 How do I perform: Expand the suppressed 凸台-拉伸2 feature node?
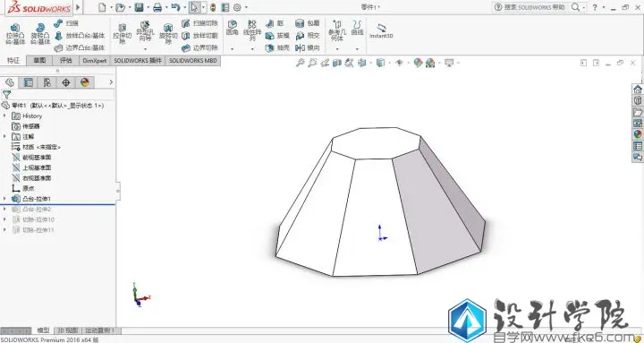[5, 209]
